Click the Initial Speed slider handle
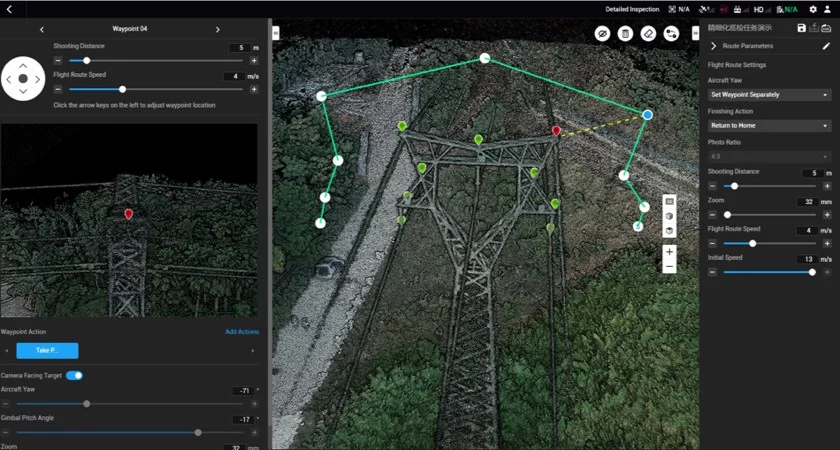This screenshot has height=450, width=840. [x=812, y=273]
